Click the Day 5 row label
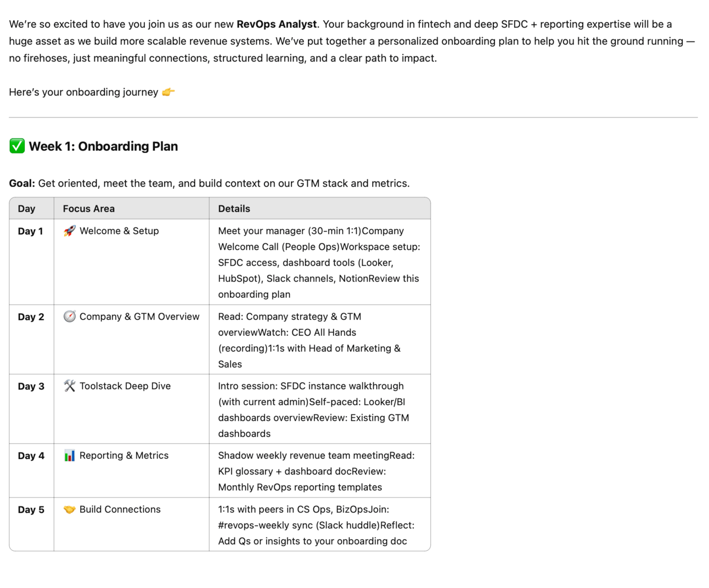 (31, 510)
